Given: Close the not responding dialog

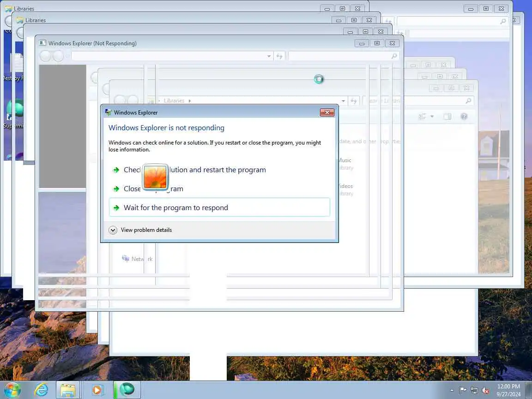Looking at the screenshot, I should point(327,112).
